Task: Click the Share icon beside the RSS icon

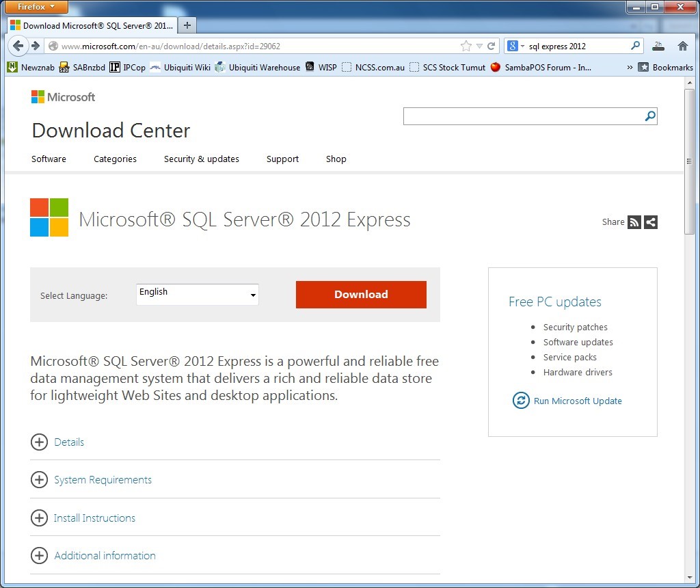Action: pos(649,222)
